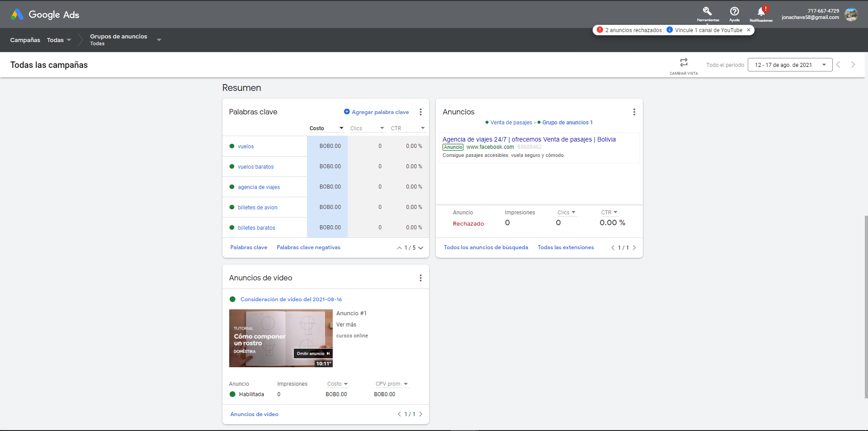Click status dot beside Habilitada
Image resolution: width=868 pixels, height=431 pixels.
click(233, 394)
